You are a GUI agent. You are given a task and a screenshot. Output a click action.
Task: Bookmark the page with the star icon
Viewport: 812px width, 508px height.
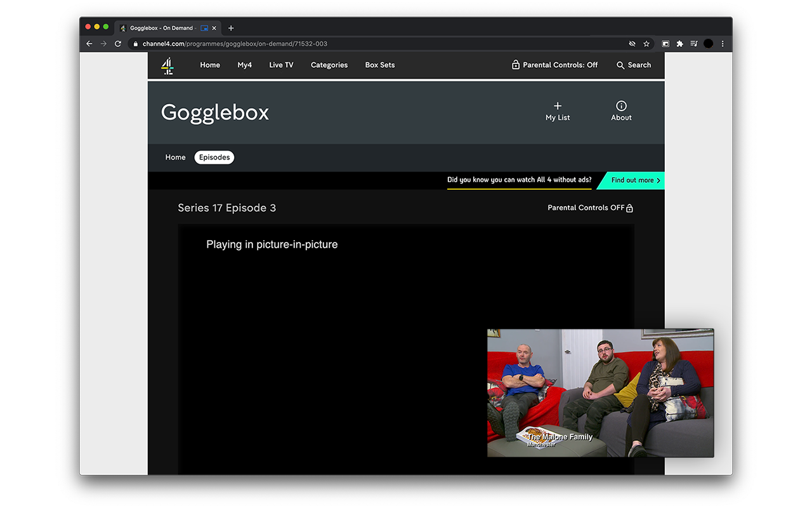pyautogui.click(x=646, y=43)
